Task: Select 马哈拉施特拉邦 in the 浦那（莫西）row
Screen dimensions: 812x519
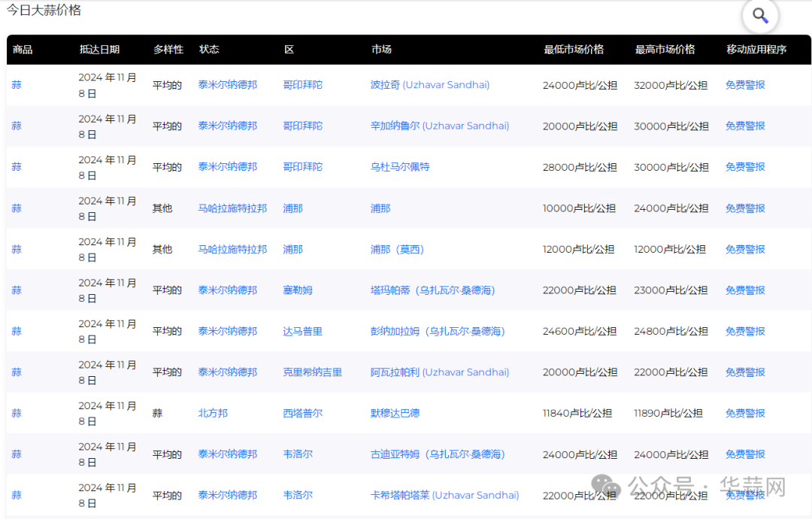Action: click(x=232, y=249)
